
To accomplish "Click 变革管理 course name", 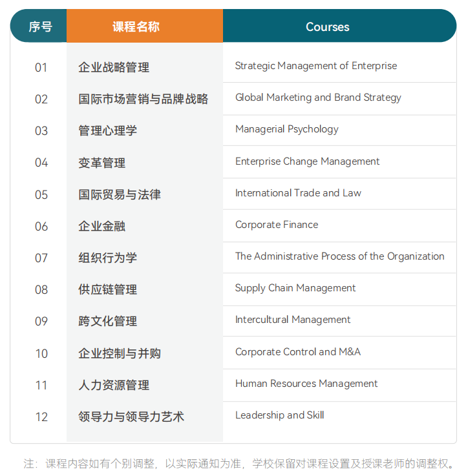I will [x=101, y=163].
